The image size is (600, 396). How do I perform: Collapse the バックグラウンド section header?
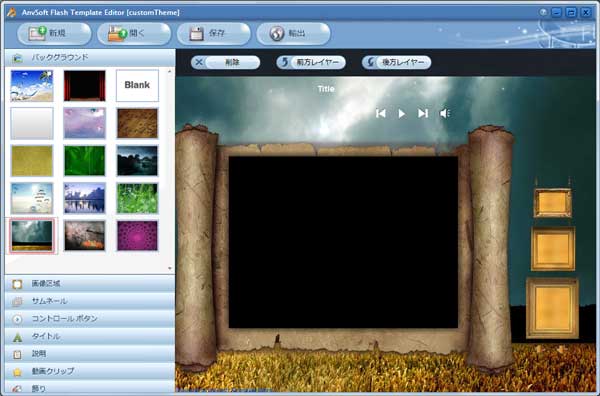coord(90,58)
